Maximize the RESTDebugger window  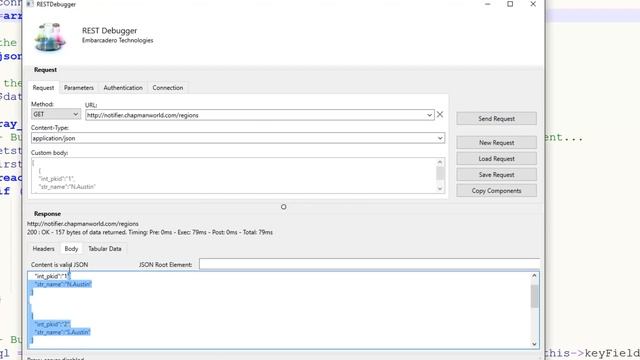510,4
